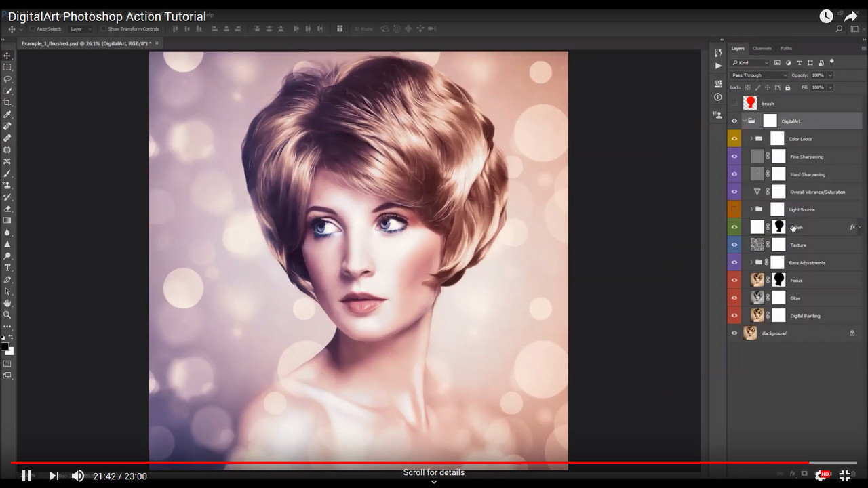Expand the Light Source group
The width and height of the screenshot is (868, 488).
click(x=751, y=209)
